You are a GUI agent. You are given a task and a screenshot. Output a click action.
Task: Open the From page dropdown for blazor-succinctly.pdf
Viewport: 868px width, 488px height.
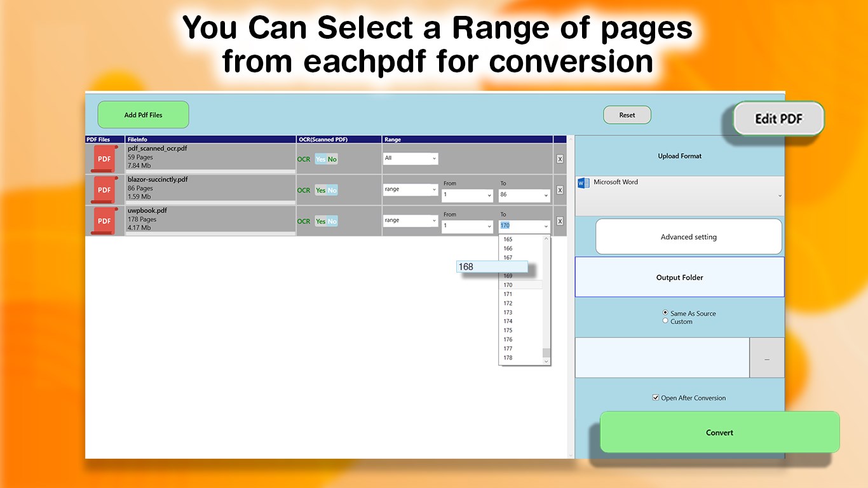tap(467, 195)
